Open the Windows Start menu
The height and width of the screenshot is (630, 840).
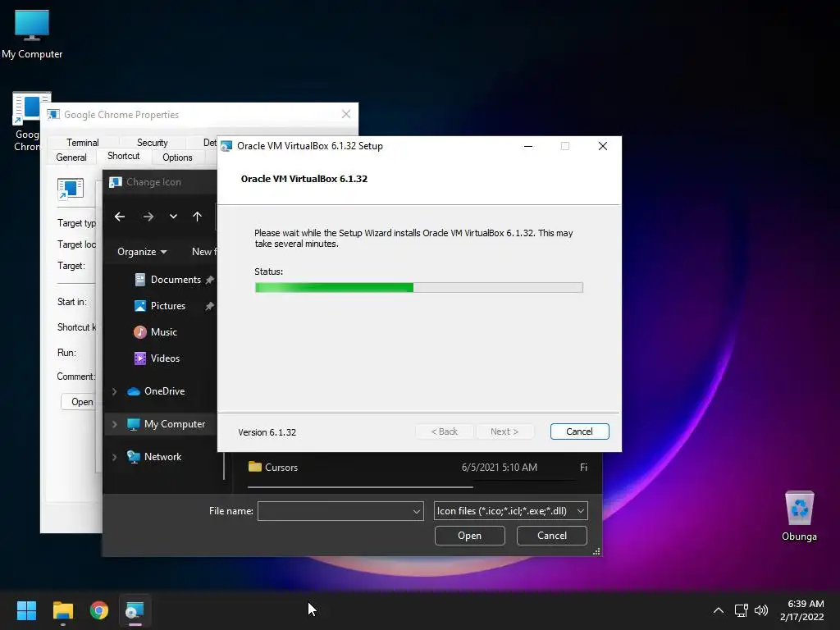pyautogui.click(x=26, y=610)
